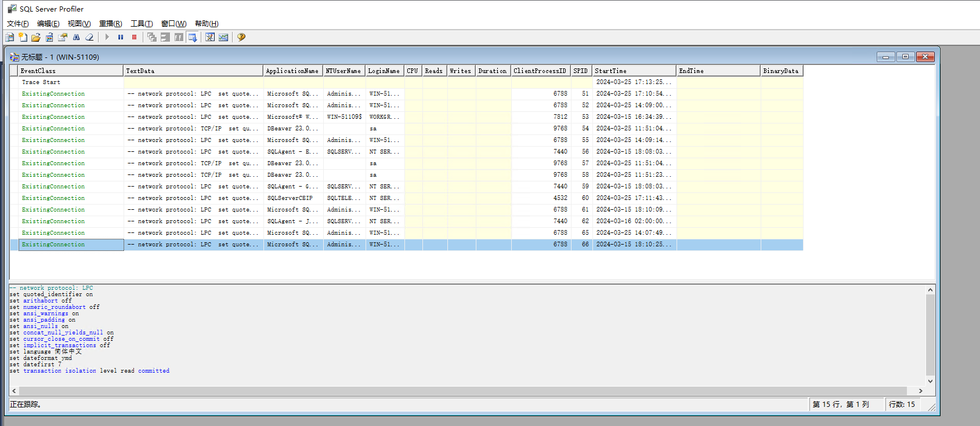Click the Reads column header
Screen dimensions: 980x426
coord(435,71)
